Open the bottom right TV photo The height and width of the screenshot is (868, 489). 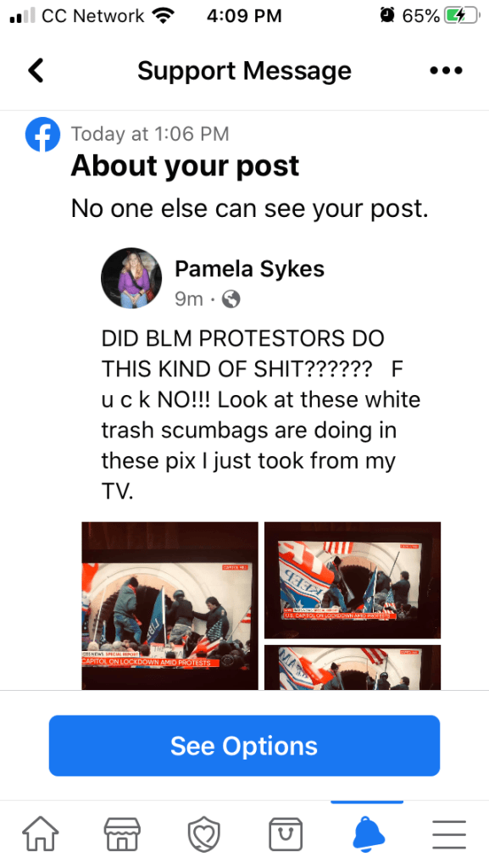coord(353,668)
